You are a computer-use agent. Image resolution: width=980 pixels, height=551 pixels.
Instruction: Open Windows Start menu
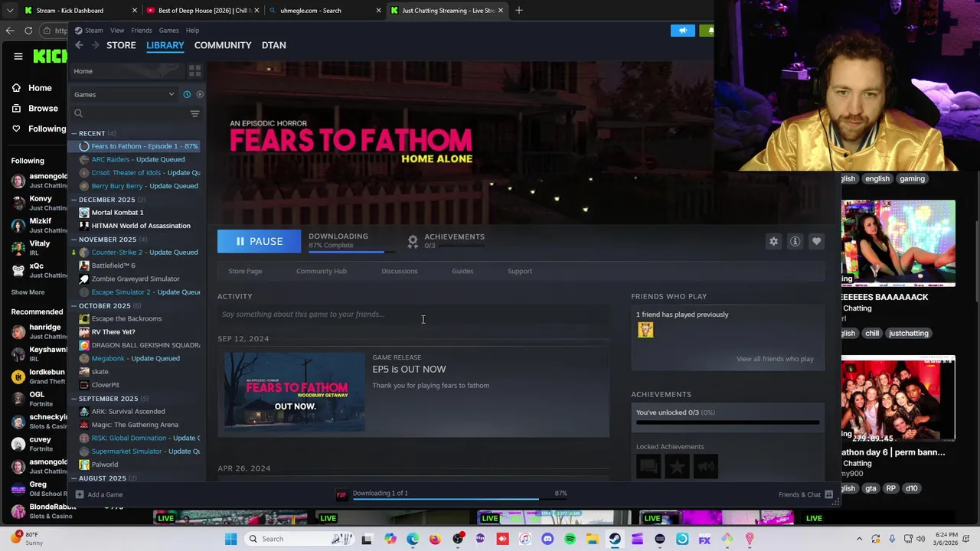(230, 539)
